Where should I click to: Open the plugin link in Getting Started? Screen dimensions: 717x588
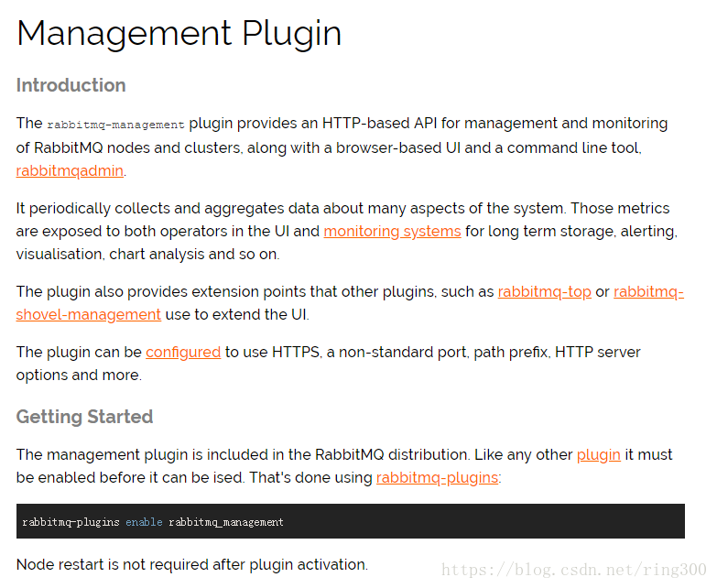coord(599,455)
